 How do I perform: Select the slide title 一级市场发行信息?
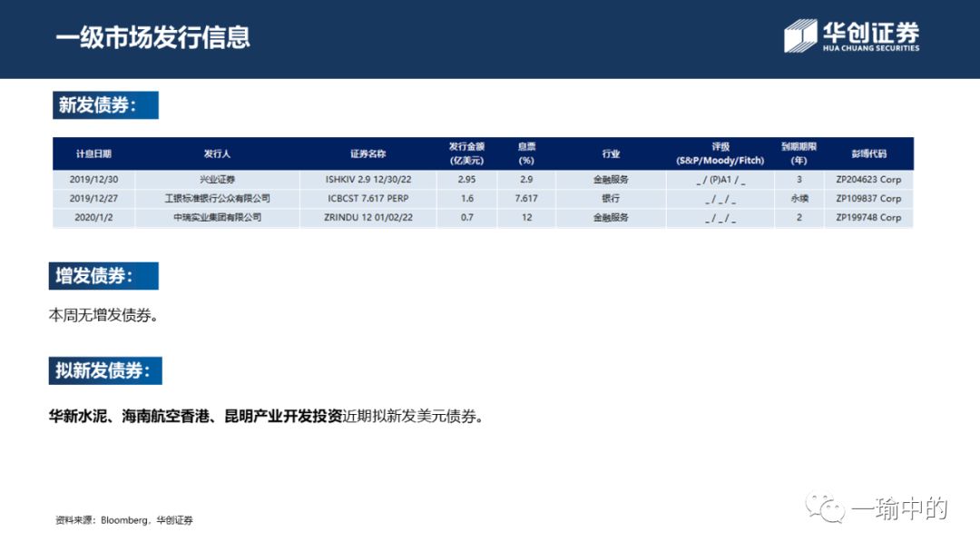152,37
